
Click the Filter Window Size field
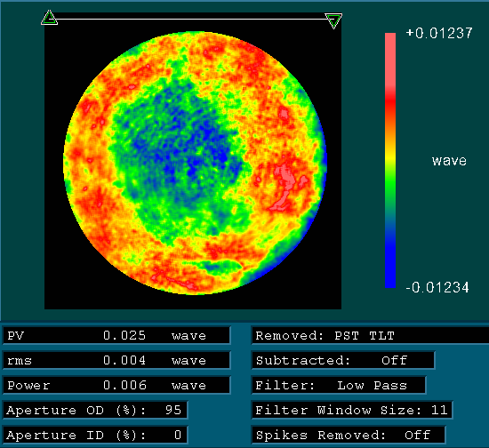click(x=352, y=410)
